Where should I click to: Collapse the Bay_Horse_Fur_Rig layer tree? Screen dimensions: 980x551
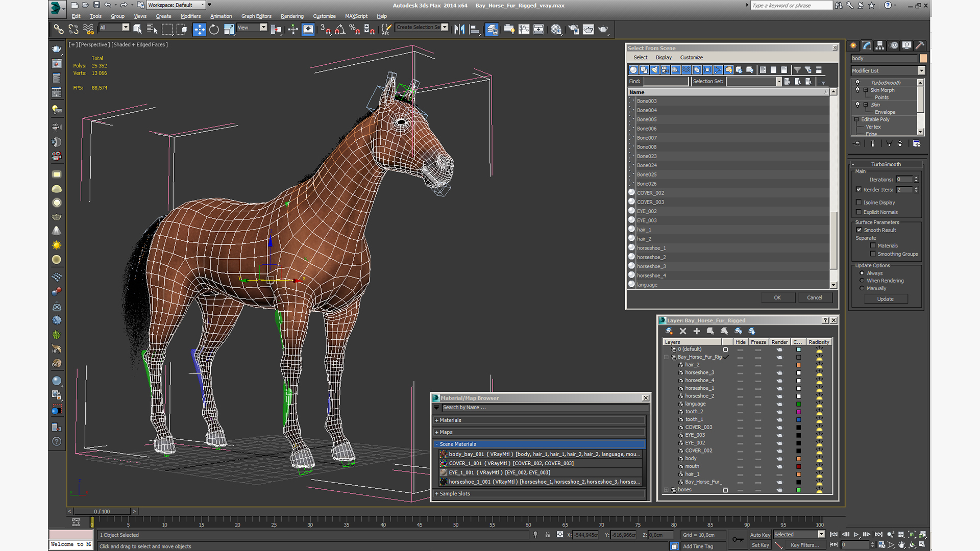666,357
